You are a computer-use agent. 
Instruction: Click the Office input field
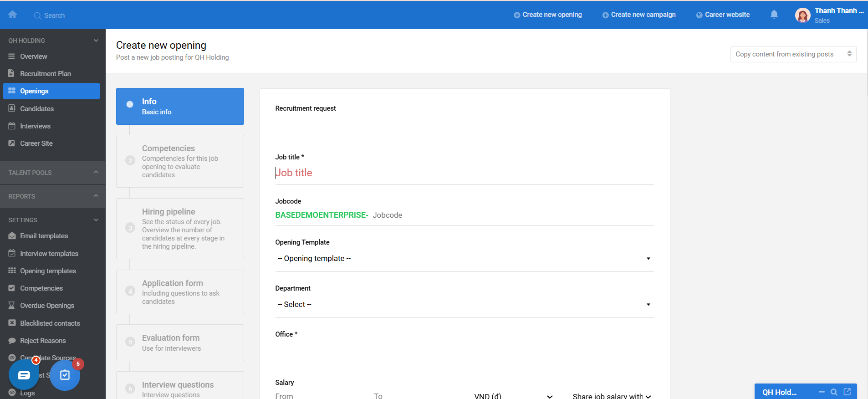pos(465,353)
